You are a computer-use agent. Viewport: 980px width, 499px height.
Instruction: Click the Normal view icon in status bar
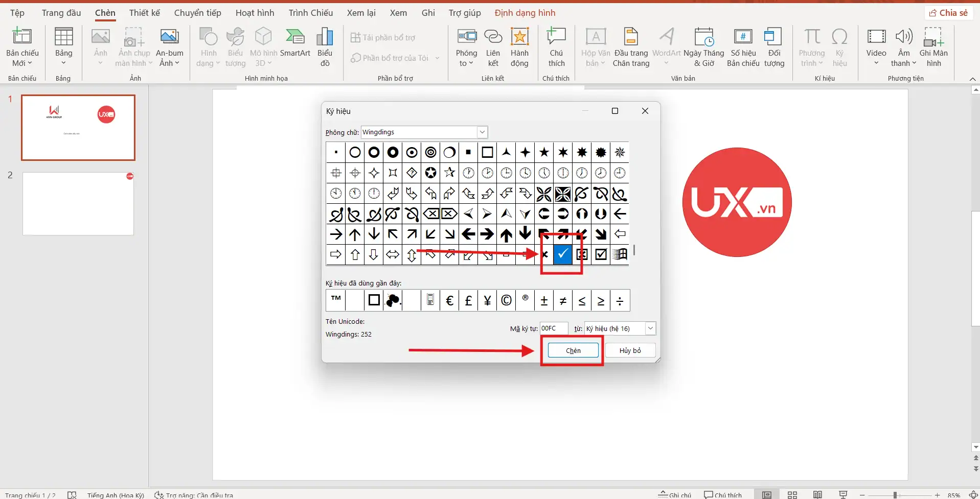click(x=767, y=494)
